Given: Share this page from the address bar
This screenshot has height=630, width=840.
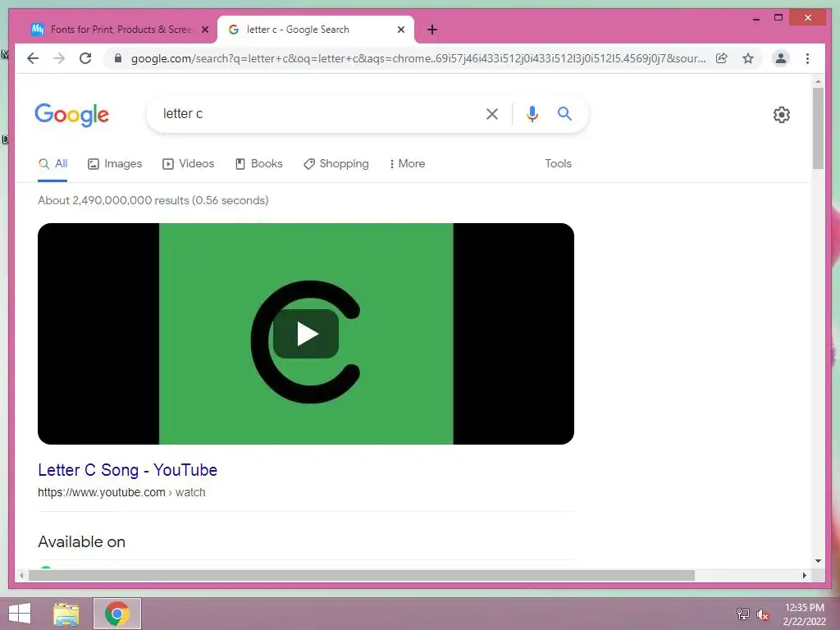Looking at the screenshot, I should click(722, 58).
